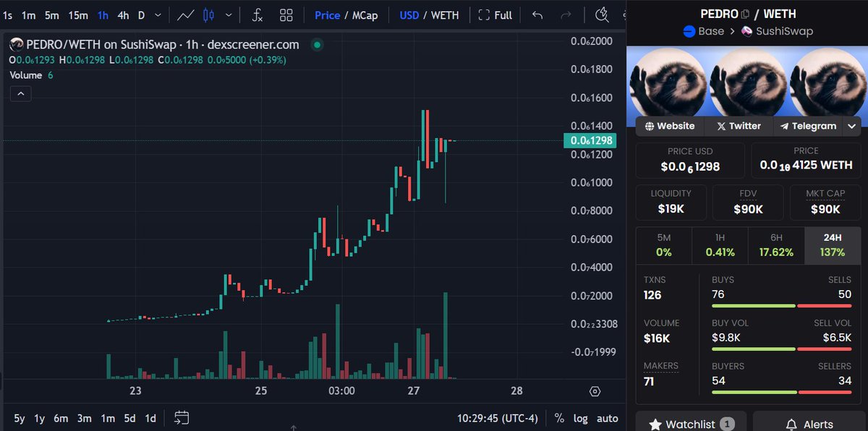Viewport: 868px width, 431px height.
Task: Click the current price label 0.0₆1298
Action: point(592,140)
